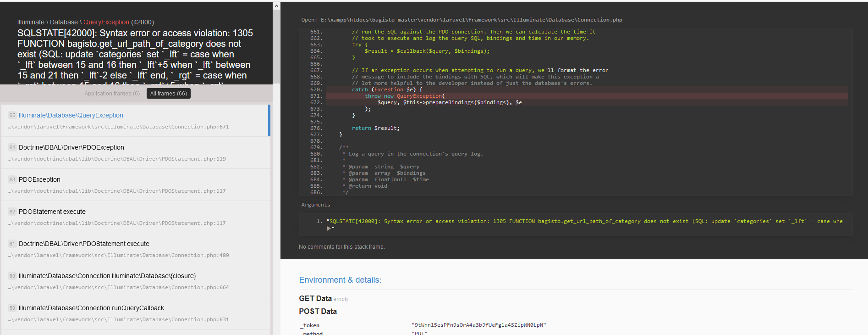This screenshot has height=335, width=868.
Task: Open frame 62 PDOStatement execute
Action: 136,217
